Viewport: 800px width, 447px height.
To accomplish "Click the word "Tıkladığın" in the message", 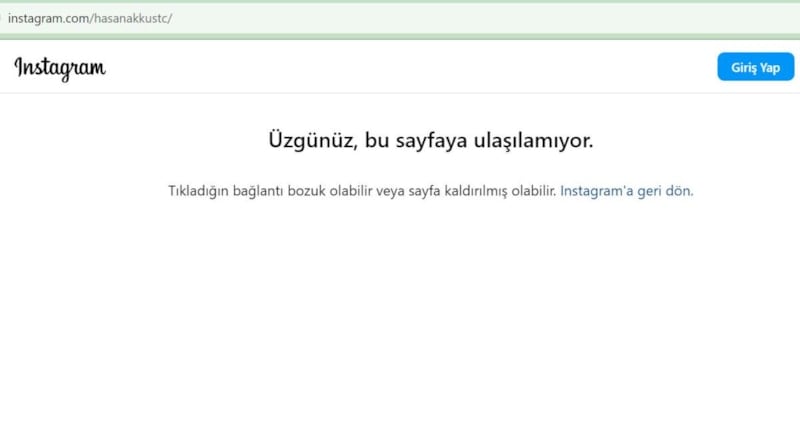I will point(198,191).
